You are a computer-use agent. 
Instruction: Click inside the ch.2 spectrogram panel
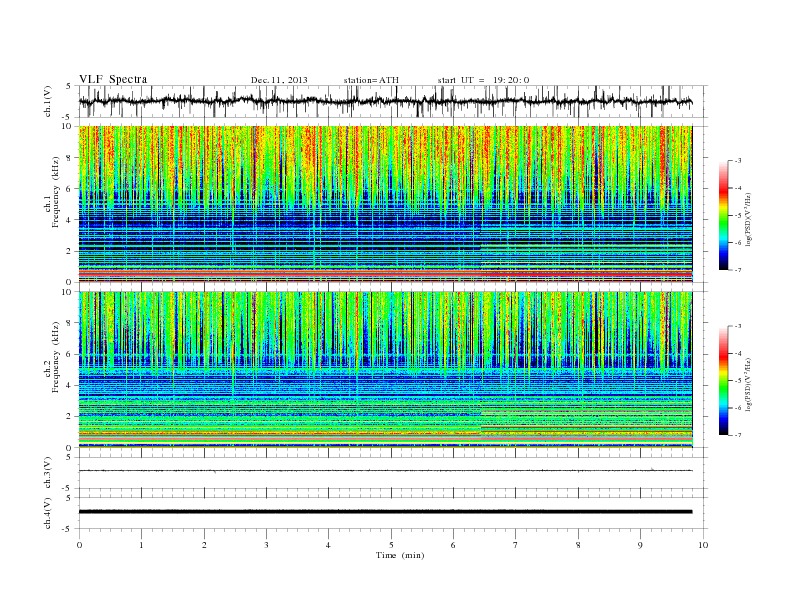(385, 370)
